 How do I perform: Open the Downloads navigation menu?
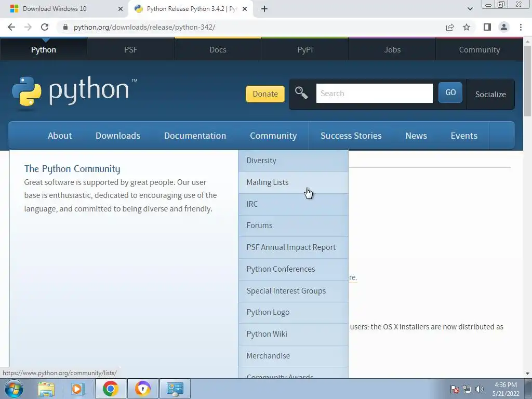(118, 136)
